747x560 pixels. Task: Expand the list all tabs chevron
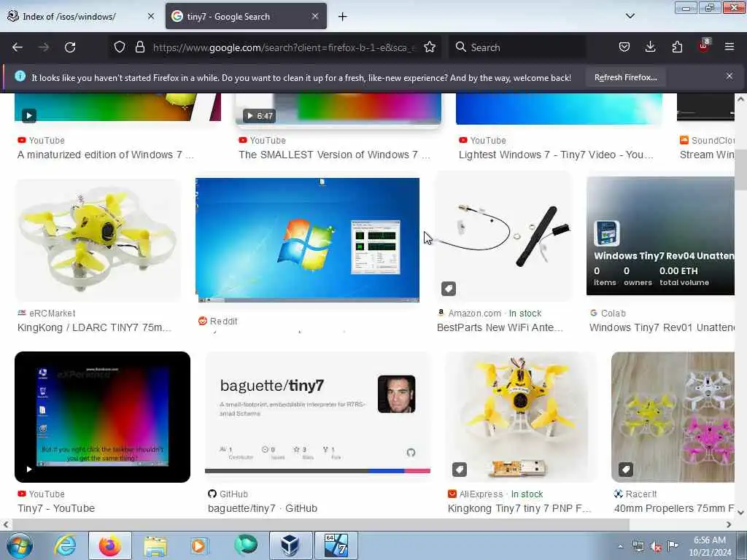[630, 16]
